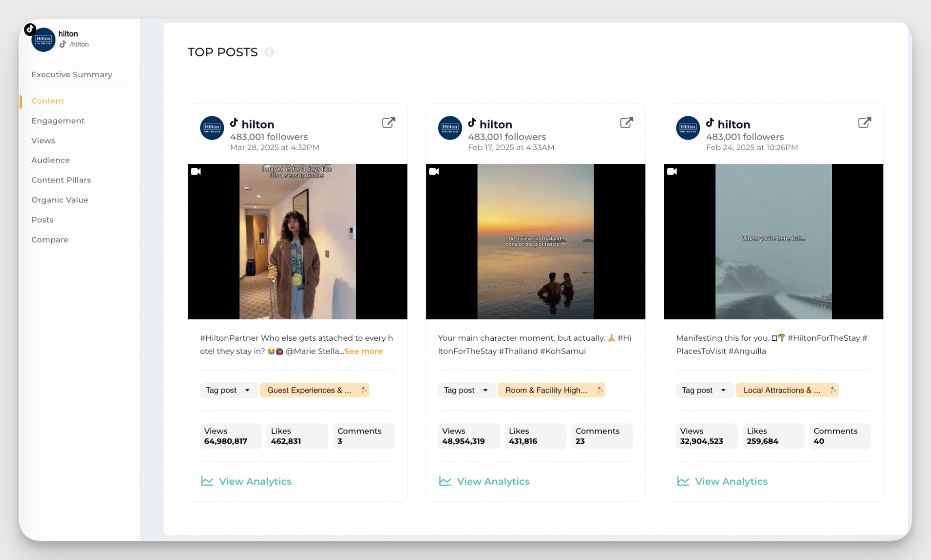Click the video camera icon on the first post
The image size is (931, 560).
pos(196,171)
